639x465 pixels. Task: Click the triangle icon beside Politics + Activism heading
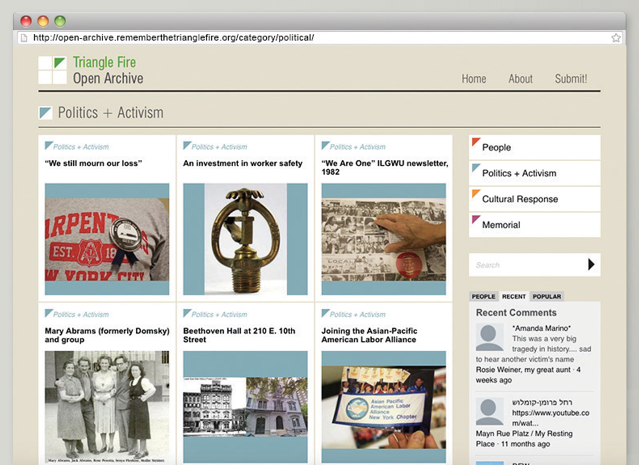45,113
